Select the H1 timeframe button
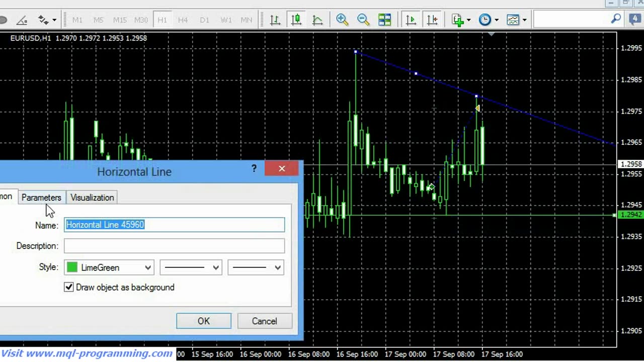 (x=162, y=20)
